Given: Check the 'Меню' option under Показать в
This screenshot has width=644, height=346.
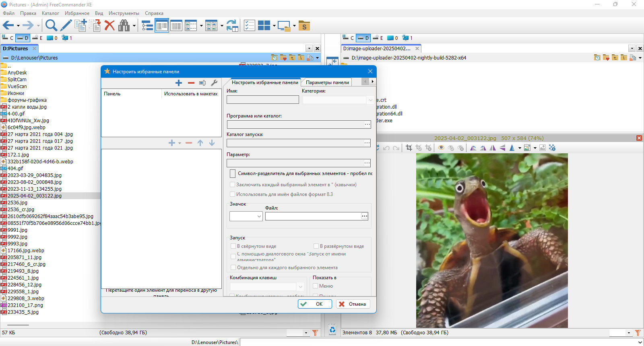Looking at the screenshot, I should point(316,286).
